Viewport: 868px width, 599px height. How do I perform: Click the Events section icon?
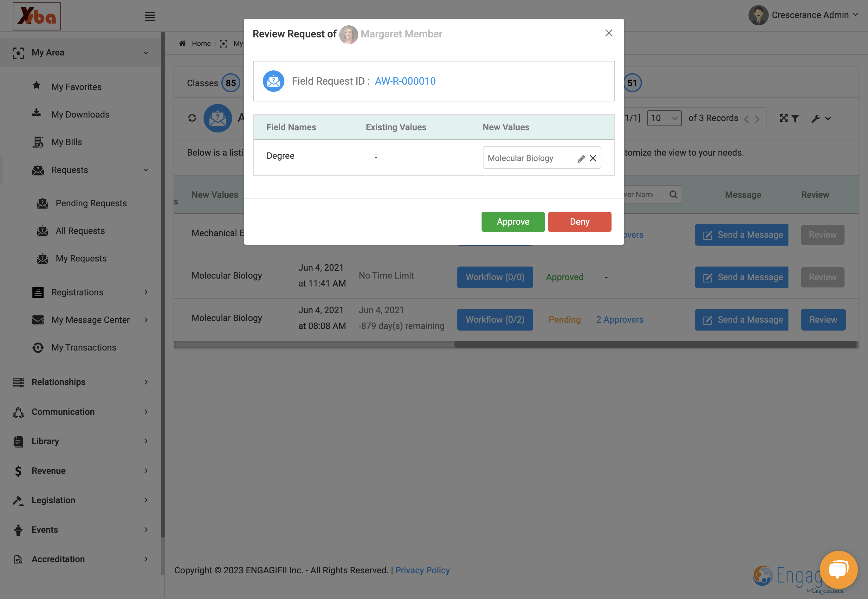click(18, 530)
